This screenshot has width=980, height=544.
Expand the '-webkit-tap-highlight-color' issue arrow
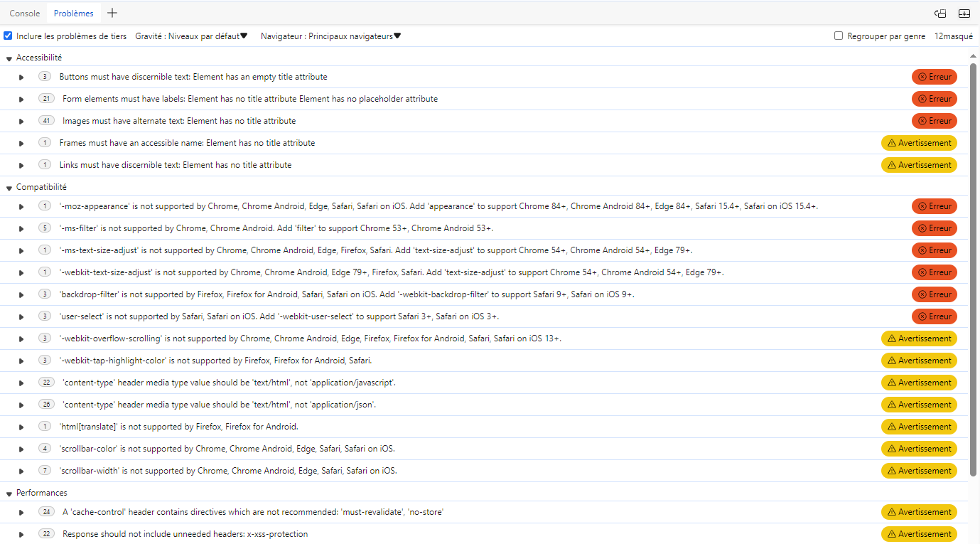21,361
